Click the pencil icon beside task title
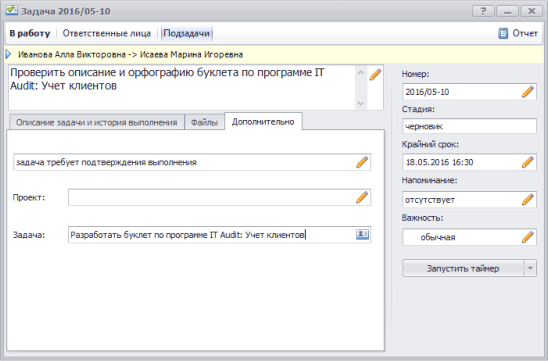 [375, 74]
